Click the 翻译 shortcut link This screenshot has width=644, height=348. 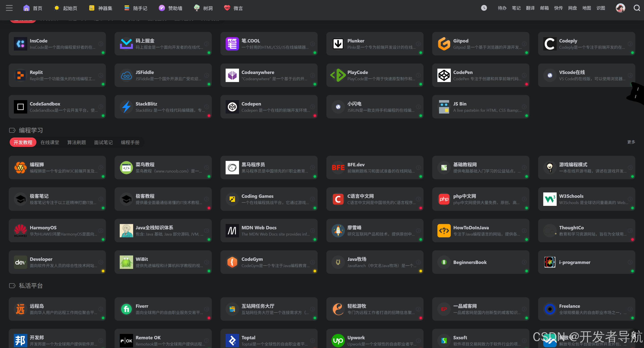point(530,8)
